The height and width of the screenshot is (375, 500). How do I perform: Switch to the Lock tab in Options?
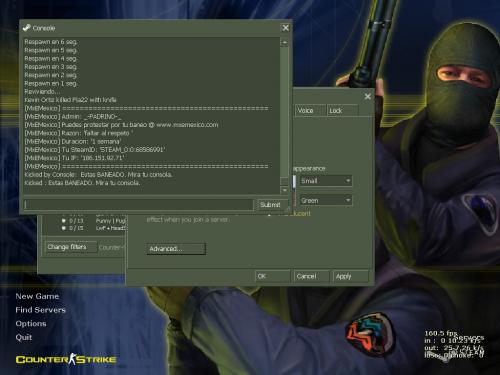click(x=342, y=111)
